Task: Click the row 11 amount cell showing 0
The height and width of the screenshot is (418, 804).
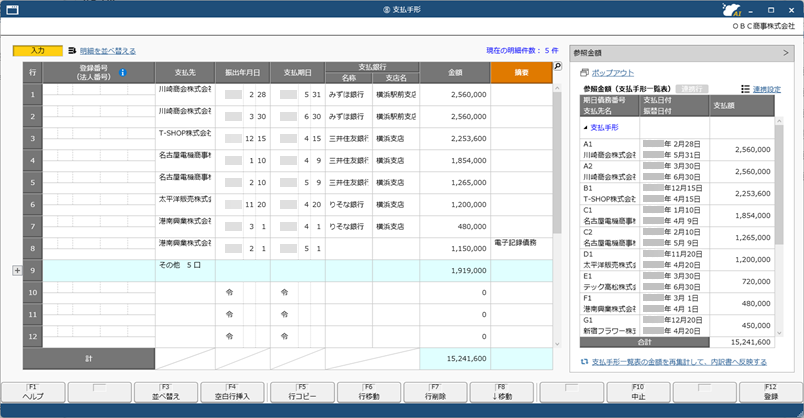Action: click(x=455, y=314)
